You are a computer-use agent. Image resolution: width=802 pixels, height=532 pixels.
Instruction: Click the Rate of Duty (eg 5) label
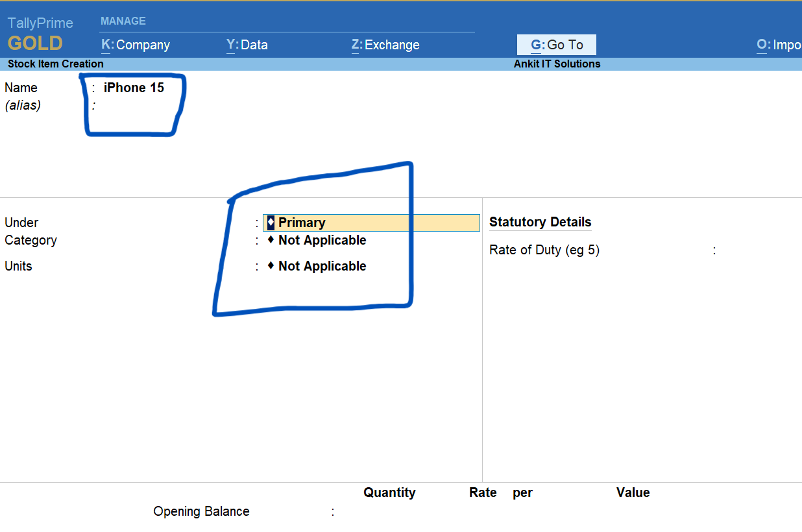pos(544,250)
